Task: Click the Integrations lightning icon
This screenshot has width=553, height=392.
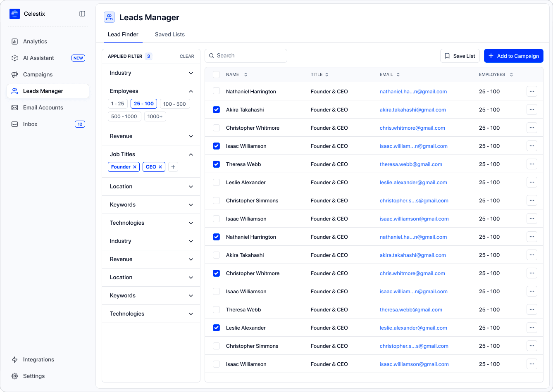Action: point(15,359)
